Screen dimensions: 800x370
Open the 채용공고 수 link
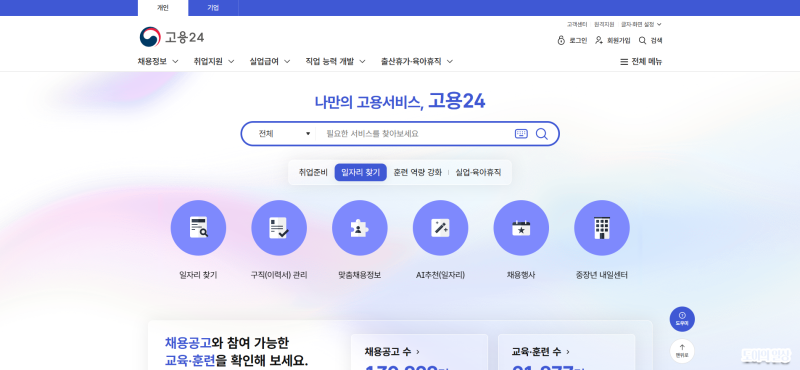392,352
